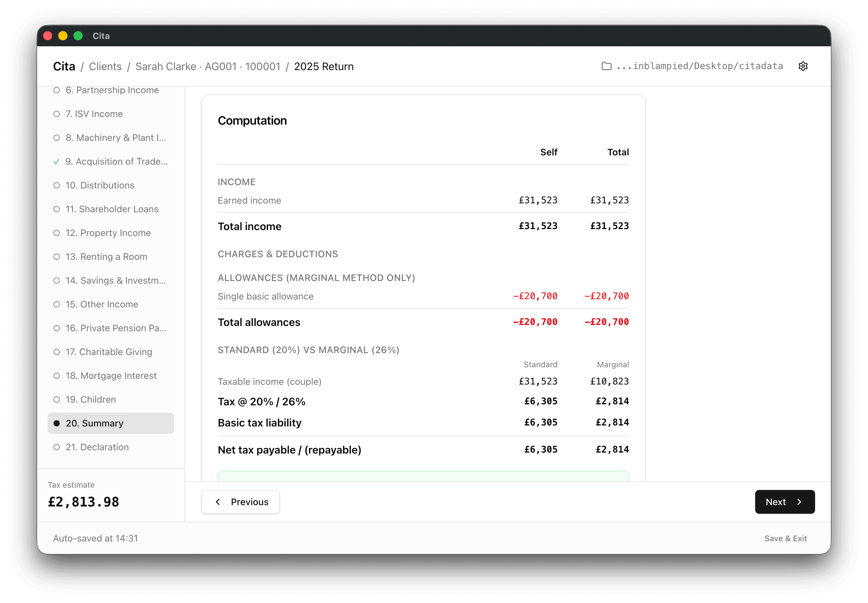The image size is (868, 603).
Task: Select step 20 Summary
Action: point(111,423)
